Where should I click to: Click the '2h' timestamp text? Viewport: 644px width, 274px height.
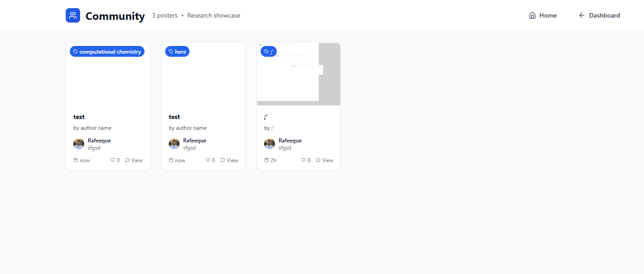pos(273,160)
